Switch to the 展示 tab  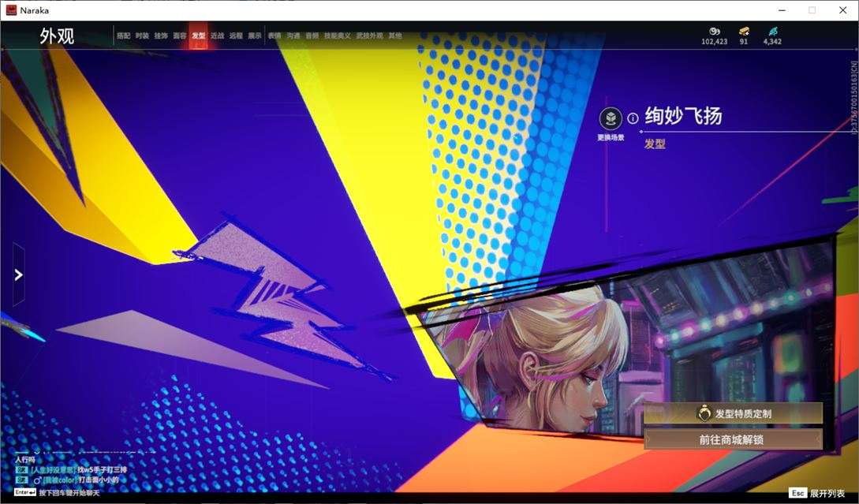255,35
